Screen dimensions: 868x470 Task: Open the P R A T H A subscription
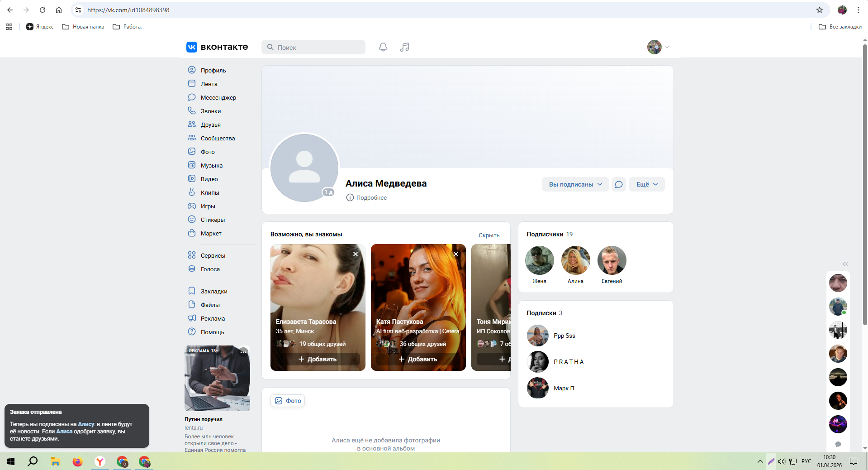569,362
